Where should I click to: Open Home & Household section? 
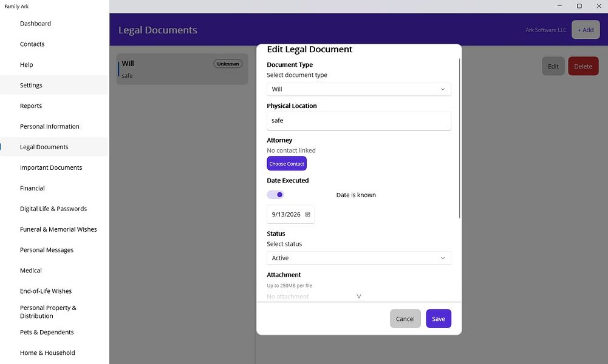(x=54, y=352)
